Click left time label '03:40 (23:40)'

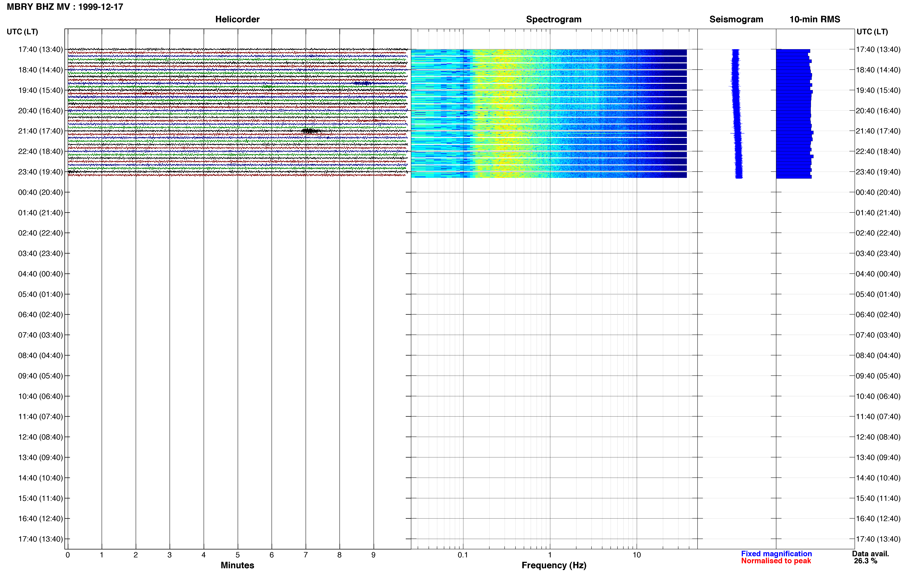(41, 253)
